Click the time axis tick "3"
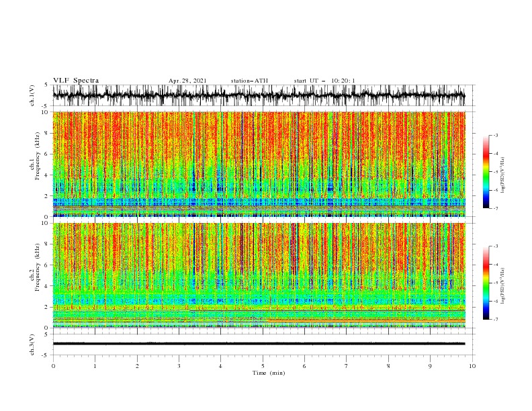This screenshot has height=411, width=532. [179, 366]
